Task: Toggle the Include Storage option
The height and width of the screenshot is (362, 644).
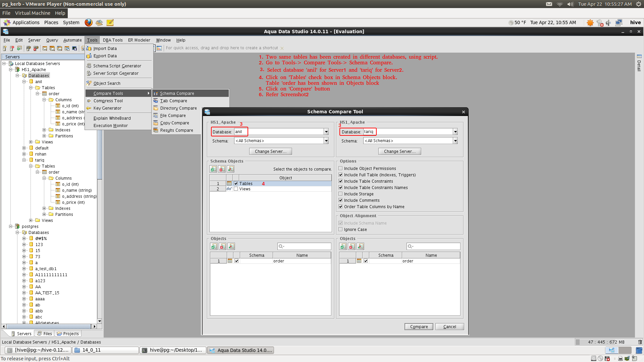Action: point(340,194)
